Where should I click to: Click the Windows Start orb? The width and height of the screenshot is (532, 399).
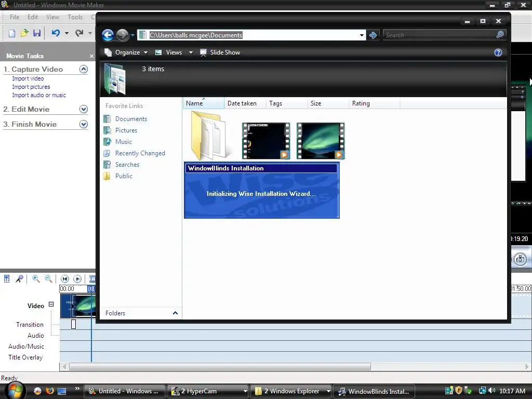click(15, 391)
